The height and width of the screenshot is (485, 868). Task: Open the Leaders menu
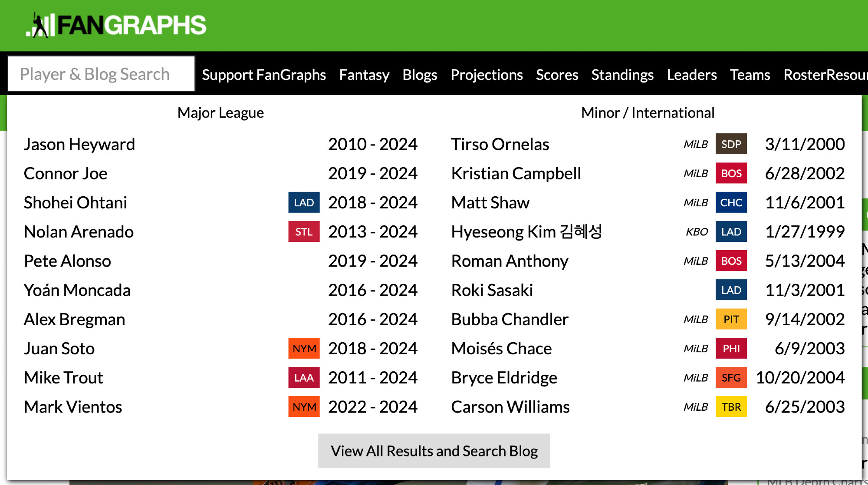692,75
